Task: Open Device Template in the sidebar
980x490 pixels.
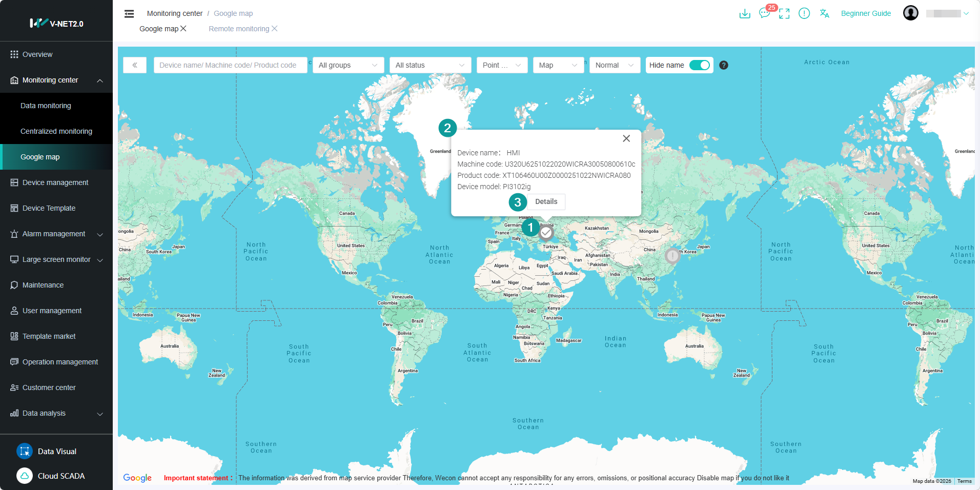Action: (56, 208)
